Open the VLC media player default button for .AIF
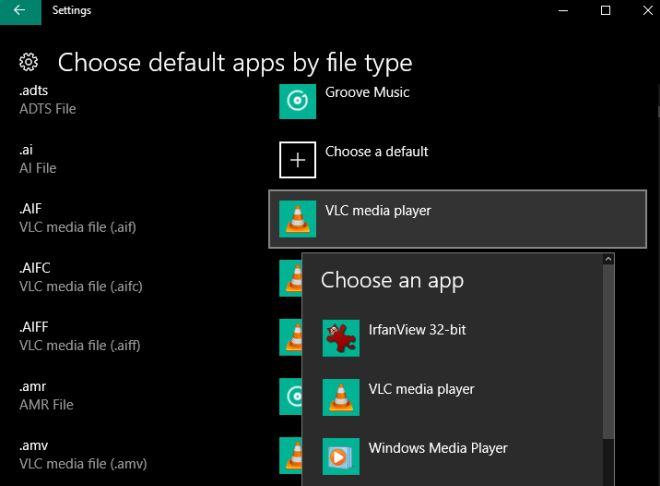 458,219
